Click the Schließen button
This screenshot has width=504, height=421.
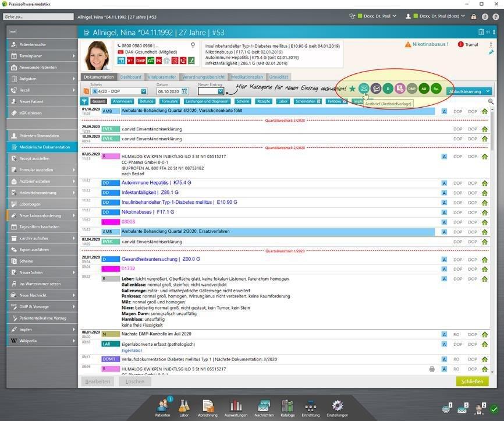point(472,381)
